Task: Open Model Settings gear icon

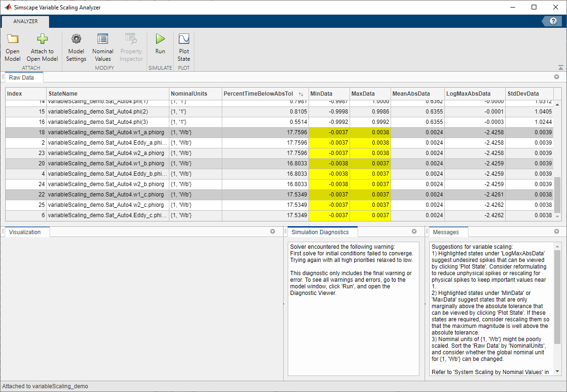Action: coord(76,39)
